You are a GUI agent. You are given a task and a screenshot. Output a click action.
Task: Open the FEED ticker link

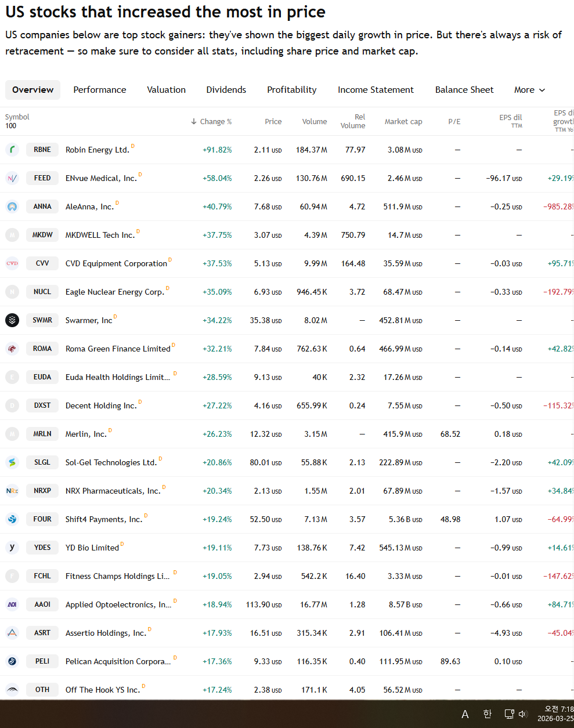[x=42, y=178]
